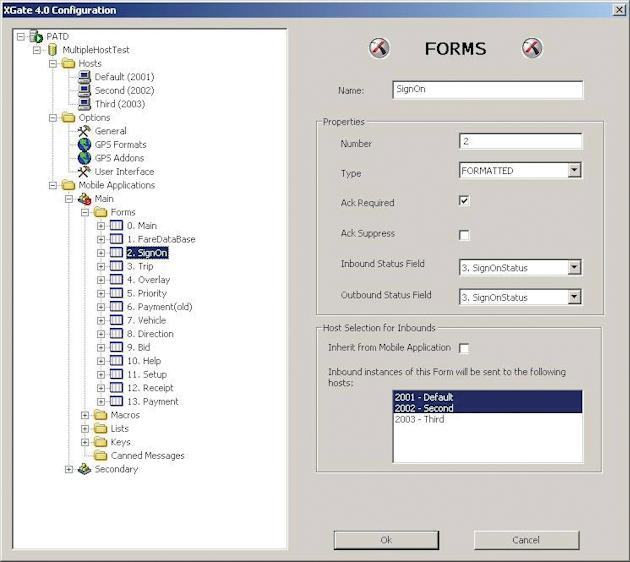Screen dimensions: 630x562
Task: Open the Type dropdown showing FORMATTED
Action: (x=573, y=171)
